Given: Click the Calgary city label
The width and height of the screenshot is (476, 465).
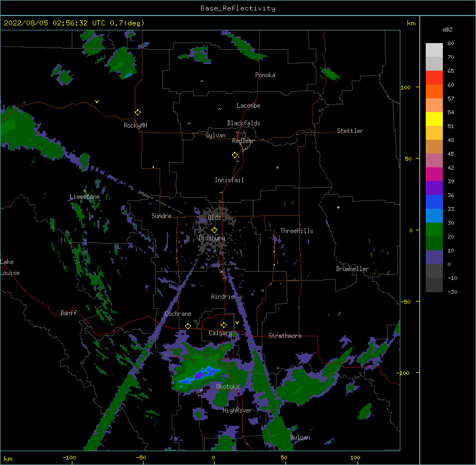Looking at the screenshot, I should (x=220, y=333).
